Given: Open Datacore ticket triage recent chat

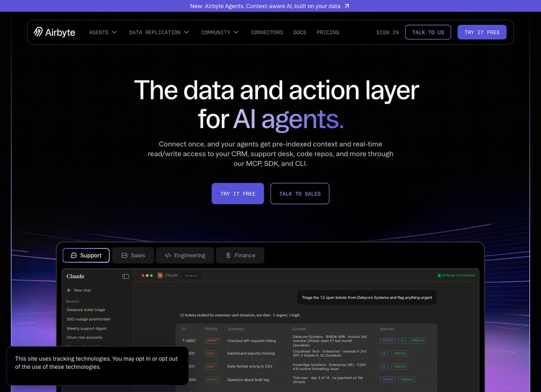Looking at the screenshot, I should (85, 310).
